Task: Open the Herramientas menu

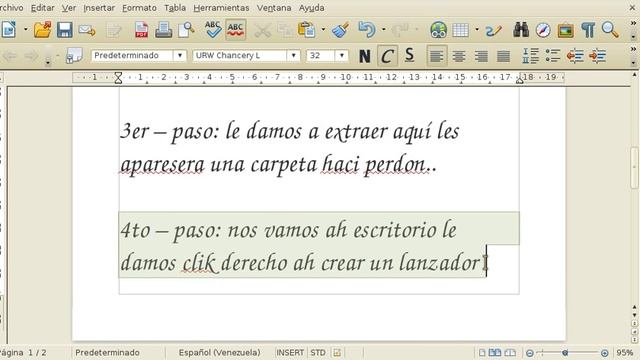Action: (221, 8)
